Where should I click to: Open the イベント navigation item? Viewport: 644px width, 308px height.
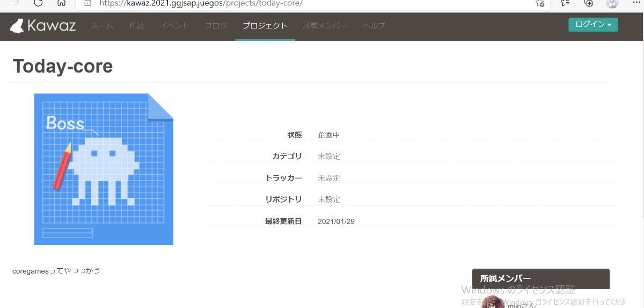point(174,26)
